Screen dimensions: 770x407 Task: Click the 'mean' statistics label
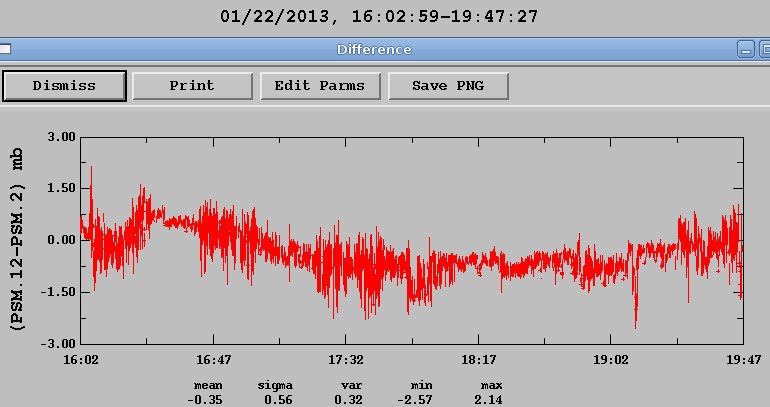tap(208, 386)
